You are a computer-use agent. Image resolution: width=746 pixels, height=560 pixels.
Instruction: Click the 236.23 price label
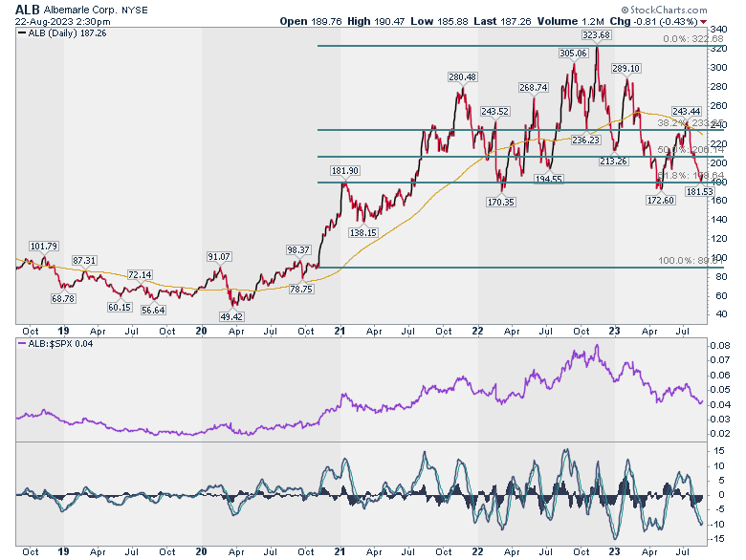585,140
